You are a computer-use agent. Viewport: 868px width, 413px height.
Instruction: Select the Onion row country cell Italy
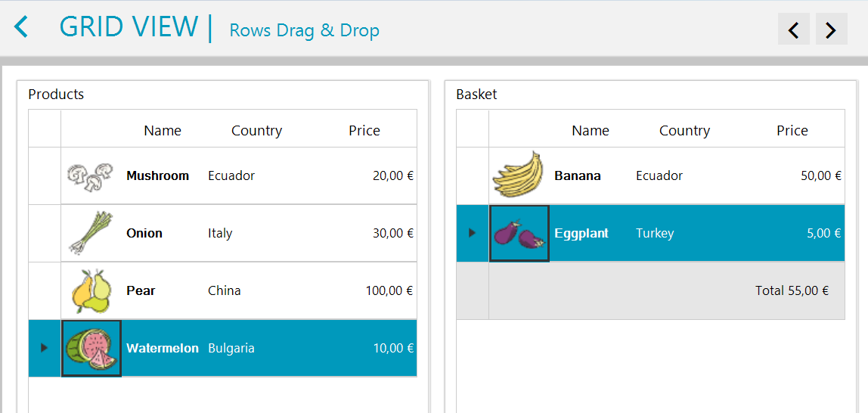220,233
